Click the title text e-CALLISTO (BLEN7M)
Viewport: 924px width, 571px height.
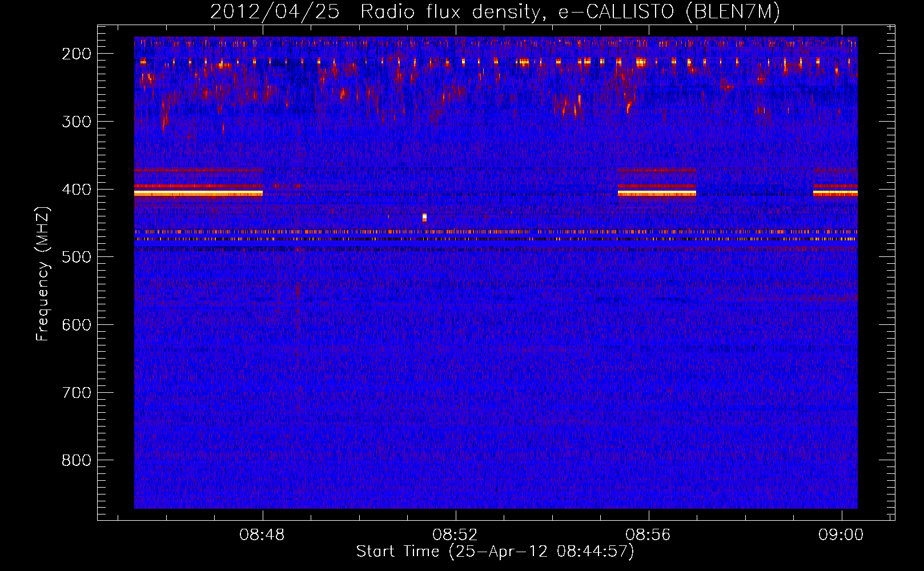669,12
